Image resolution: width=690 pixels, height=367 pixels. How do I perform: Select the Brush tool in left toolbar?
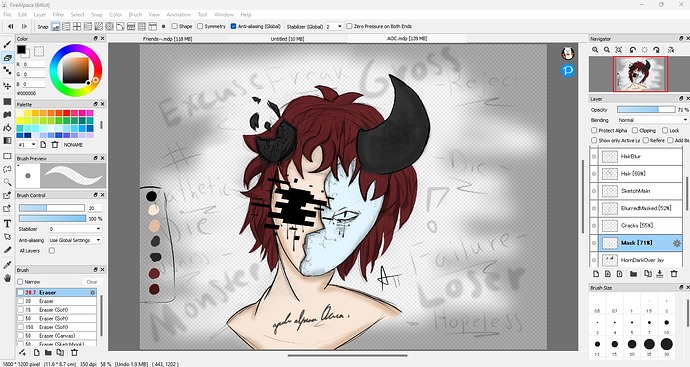(x=7, y=44)
